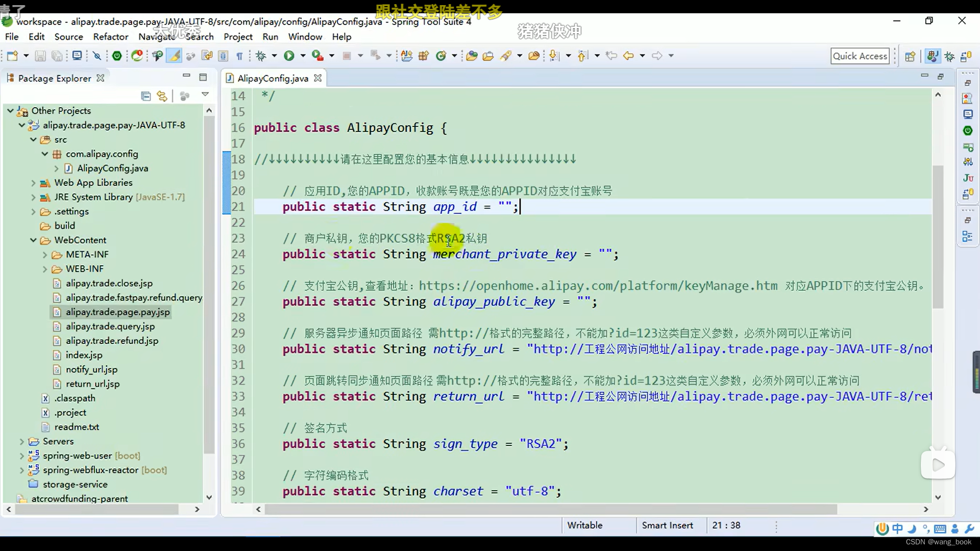Expand the Web App Libraries node
This screenshot has height=551, width=980.
coord(33,183)
